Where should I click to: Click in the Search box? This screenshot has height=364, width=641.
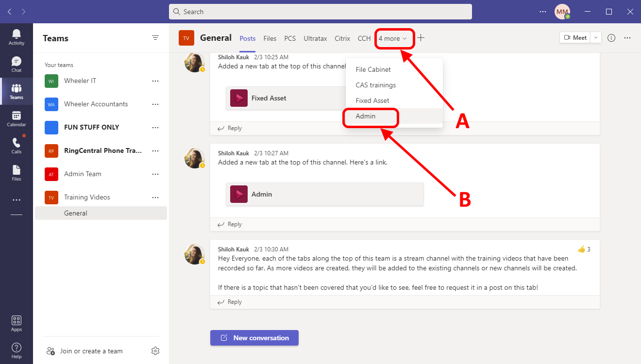(320, 12)
